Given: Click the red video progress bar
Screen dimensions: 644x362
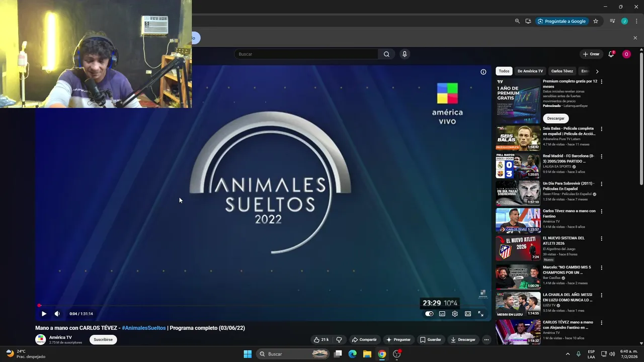Looking at the screenshot, I should pos(263,305).
